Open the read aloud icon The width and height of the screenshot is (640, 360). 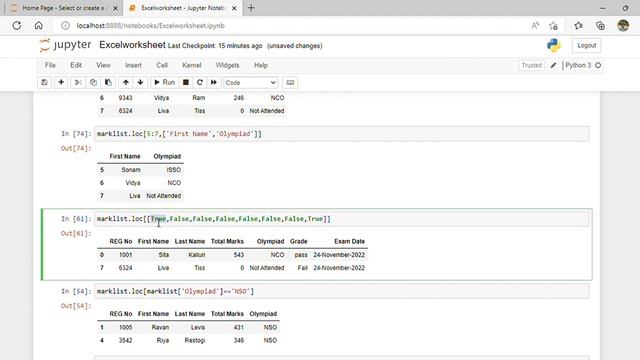coord(535,26)
